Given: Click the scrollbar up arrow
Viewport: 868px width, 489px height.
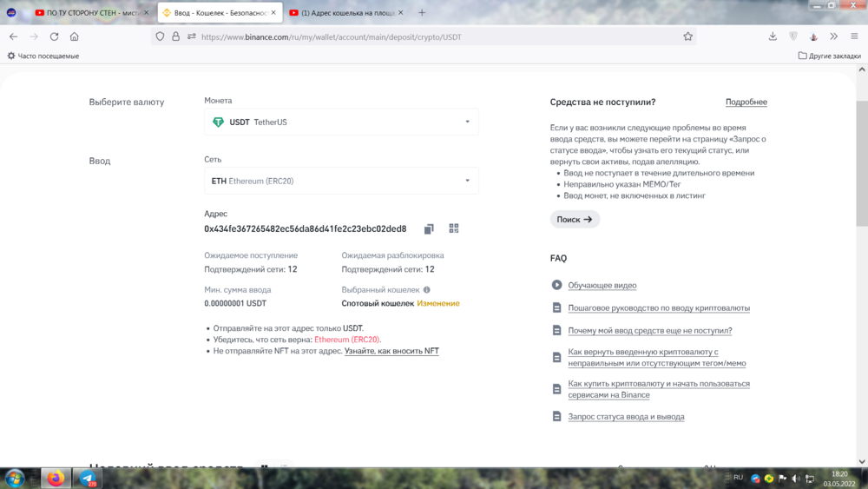Looking at the screenshot, I should (861, 69).
